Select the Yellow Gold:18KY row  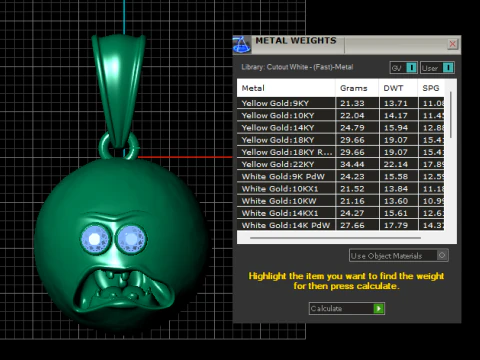tap(340, 140)
